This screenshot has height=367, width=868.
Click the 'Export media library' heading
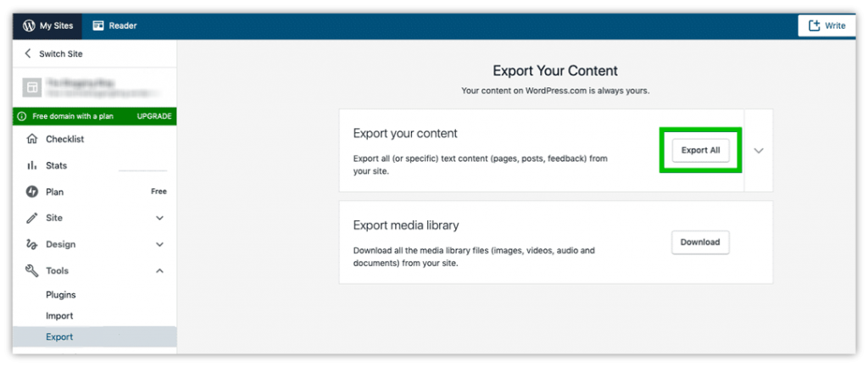[406, 225]
